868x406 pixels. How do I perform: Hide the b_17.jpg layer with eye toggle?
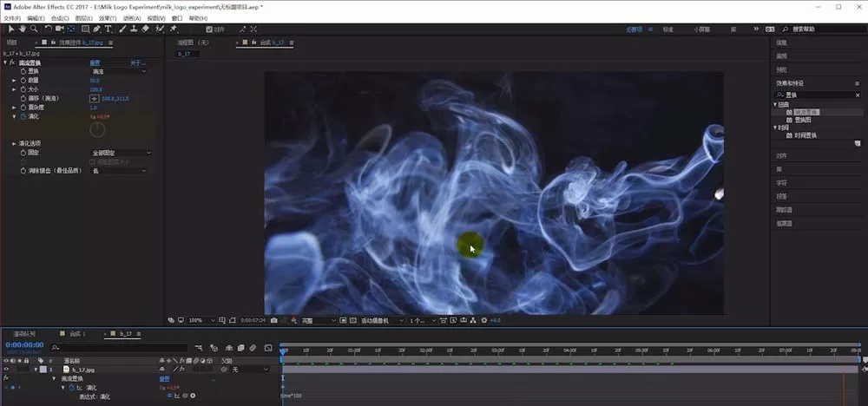pyautogui.click(x=6, y=369)
